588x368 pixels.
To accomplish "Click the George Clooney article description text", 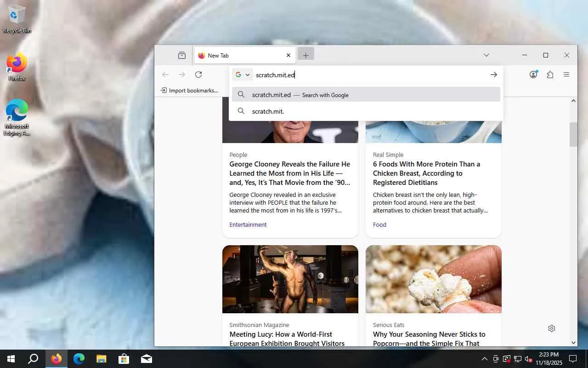I will 285,203.
